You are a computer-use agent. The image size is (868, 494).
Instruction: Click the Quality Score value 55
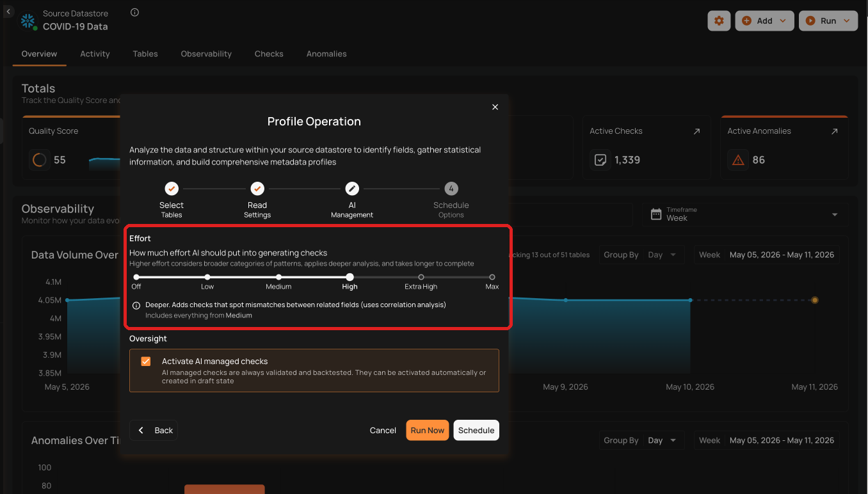[60, 160]
